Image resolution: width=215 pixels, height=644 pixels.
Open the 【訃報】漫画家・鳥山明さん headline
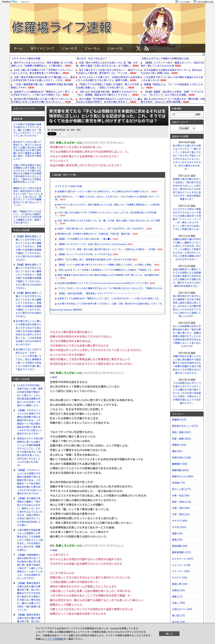coord(172,93)
